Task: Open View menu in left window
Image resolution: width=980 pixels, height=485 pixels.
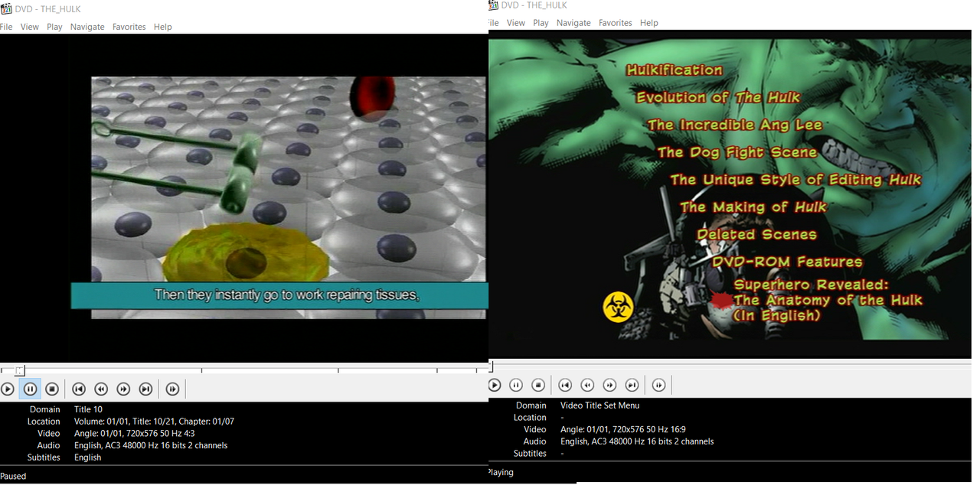Action: [x=30, y=27]
